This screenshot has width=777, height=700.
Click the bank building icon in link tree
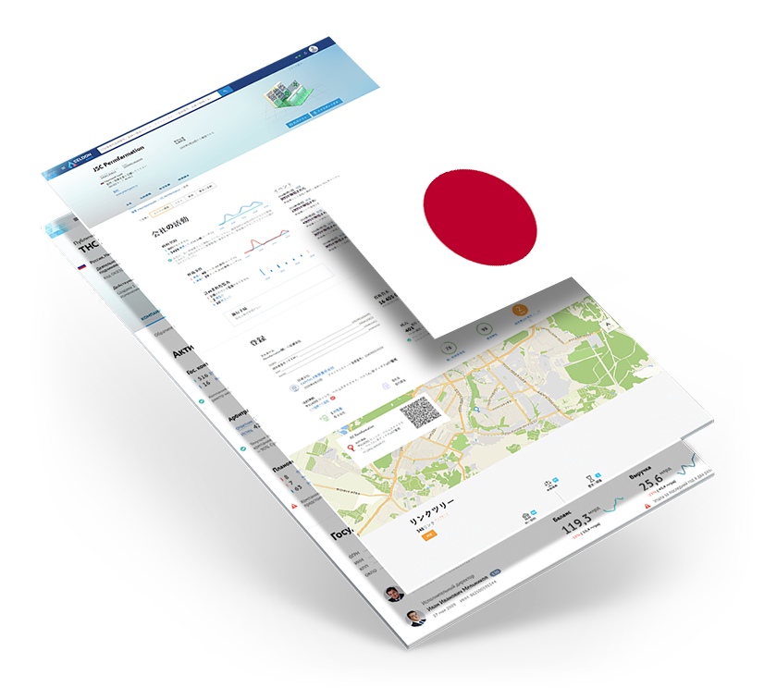click(526, 517)
